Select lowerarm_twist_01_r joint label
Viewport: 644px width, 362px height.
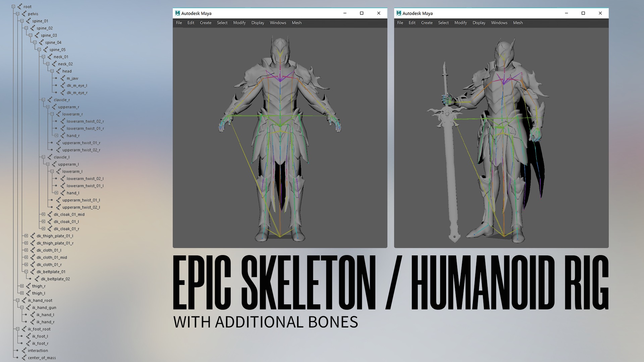pyautogui.click(x=85, y=129)
